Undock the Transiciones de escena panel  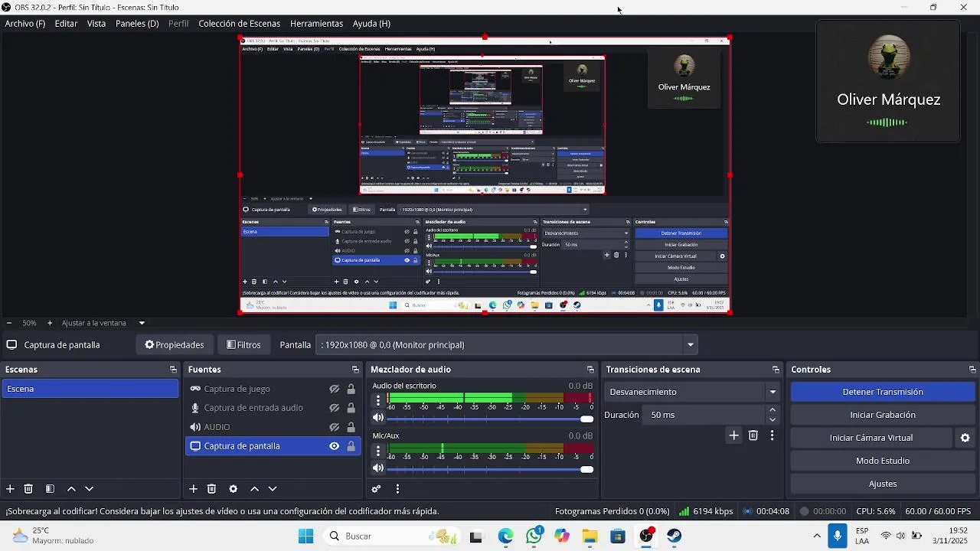[x=776, y=370]
